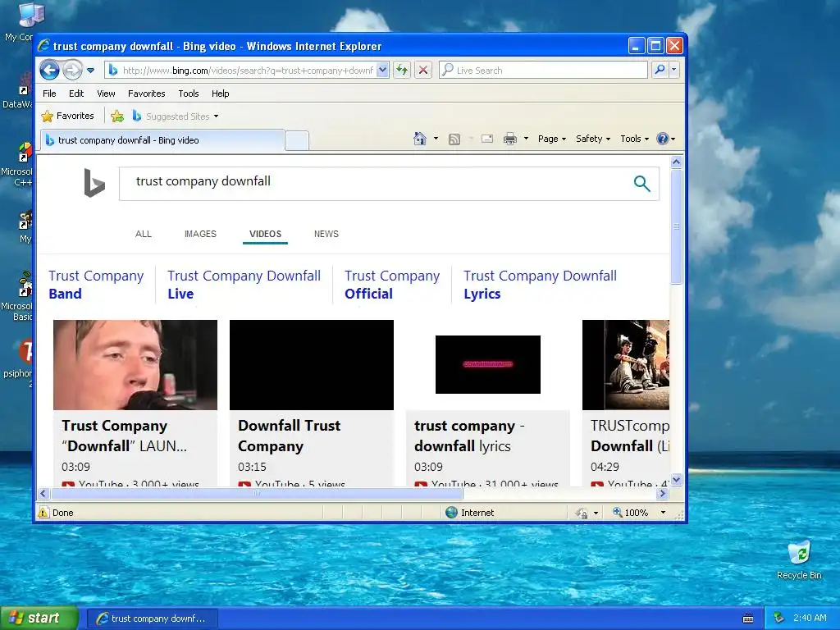The width and height of the screenshot is (840, 630).
Task: Open the recent pages dropdown arrow
Action: click(90, 71)
